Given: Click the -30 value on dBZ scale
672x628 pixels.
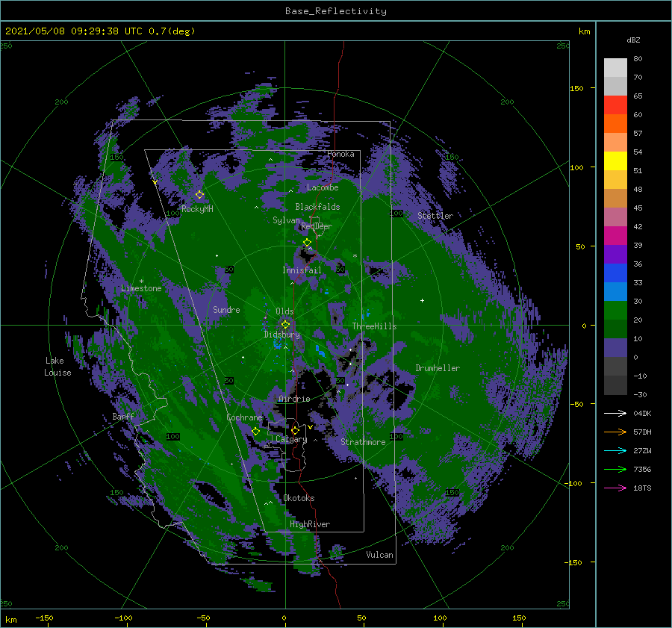Looking at the screenshot, I should (x=640, y=394).
